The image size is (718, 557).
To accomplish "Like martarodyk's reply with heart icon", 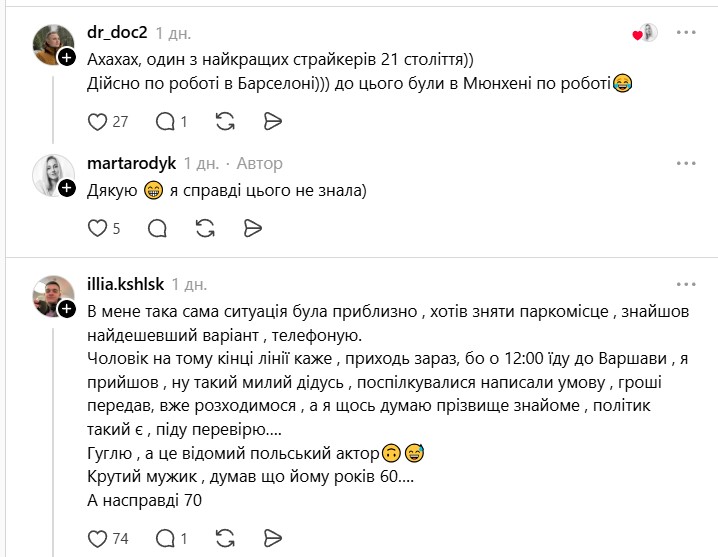I will pos(98,229).
